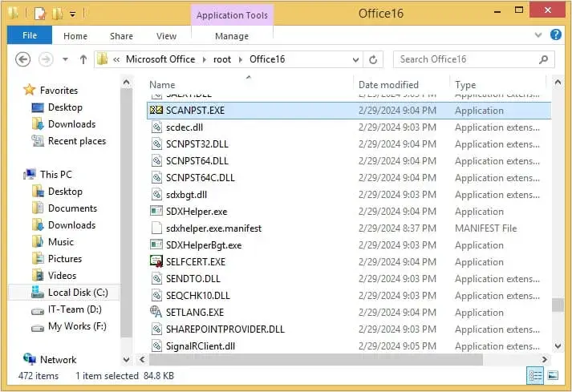The image size is (572, 392).
Task: Refresh the Office16 folder view
Action: pos(373,59)
